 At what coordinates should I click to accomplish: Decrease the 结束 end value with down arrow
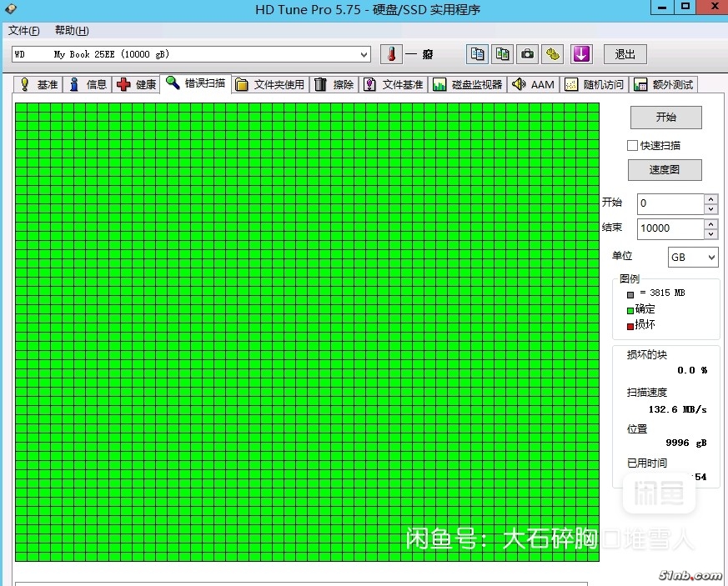[710, 233]
